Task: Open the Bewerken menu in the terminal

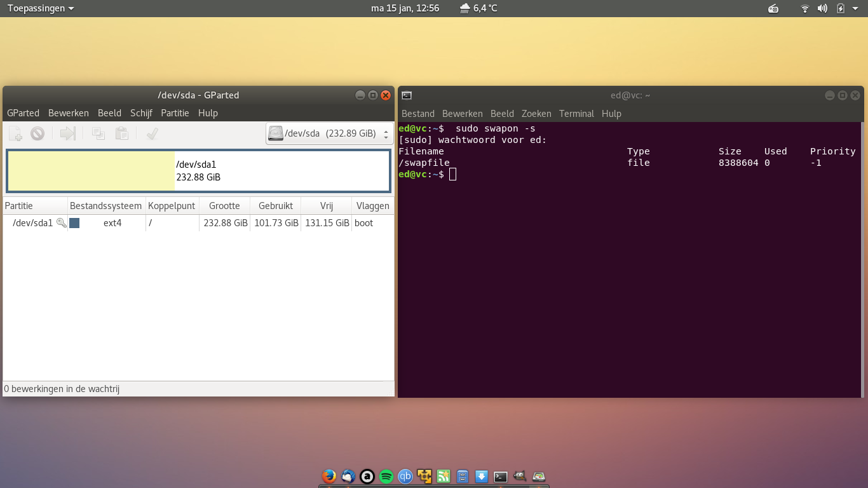Action: pos(463,114)
